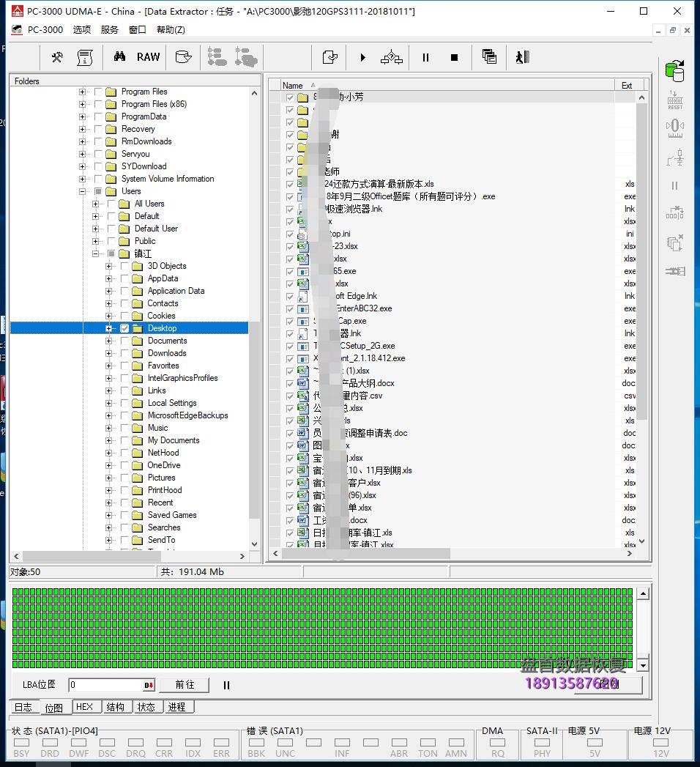Uncheck the EnterABC32.exe file checkbox

(290, 308)
